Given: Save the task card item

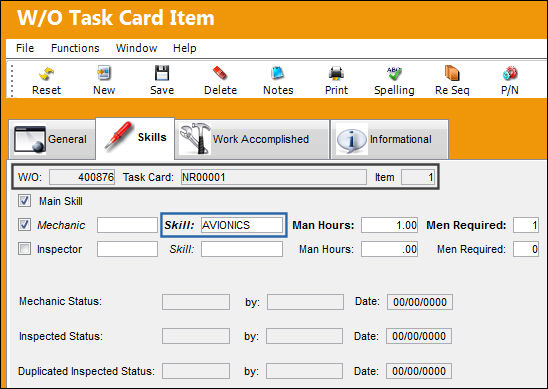Looking at the screenshot, I should click(x=162, y=80).
